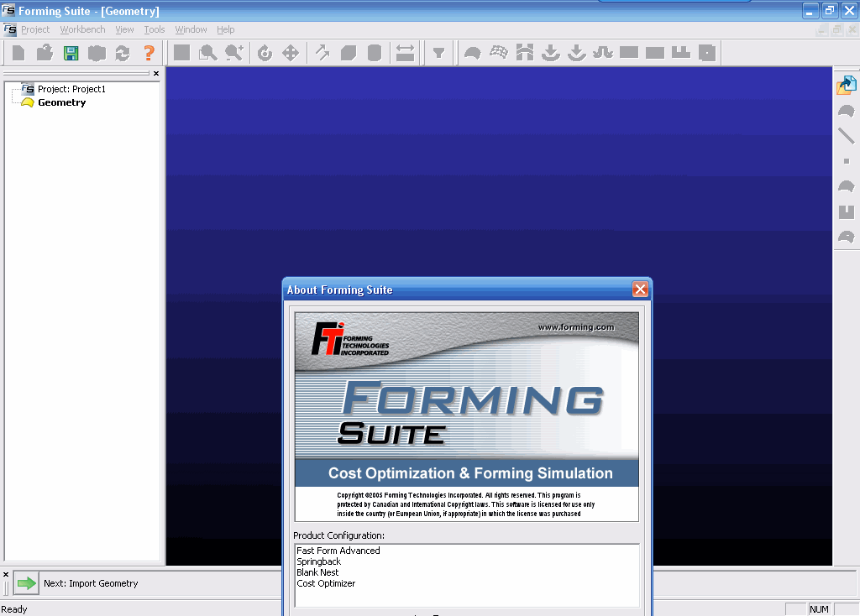This screenshot has height=616, width=860.
Task: Click the New Project page icon
Action: point(18,53)
